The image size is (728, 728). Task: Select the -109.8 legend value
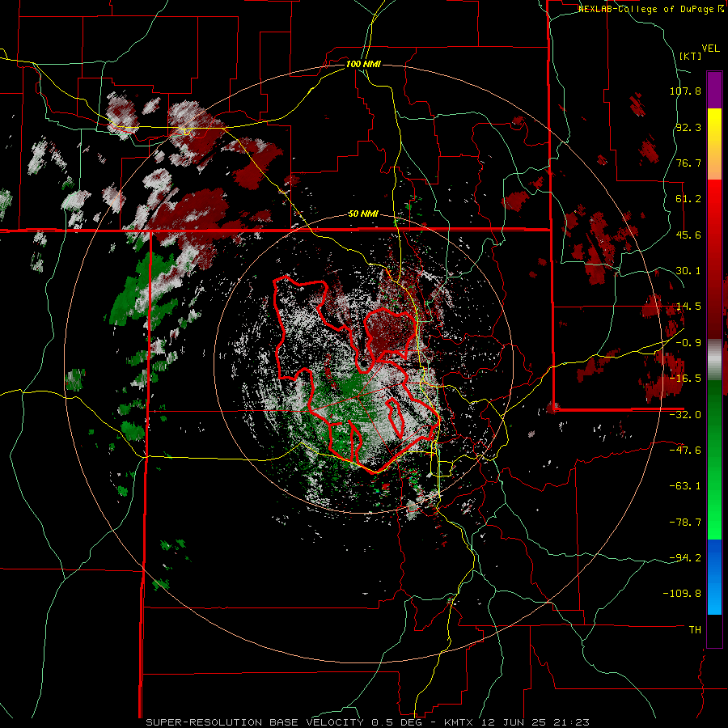tap(683, 594)
